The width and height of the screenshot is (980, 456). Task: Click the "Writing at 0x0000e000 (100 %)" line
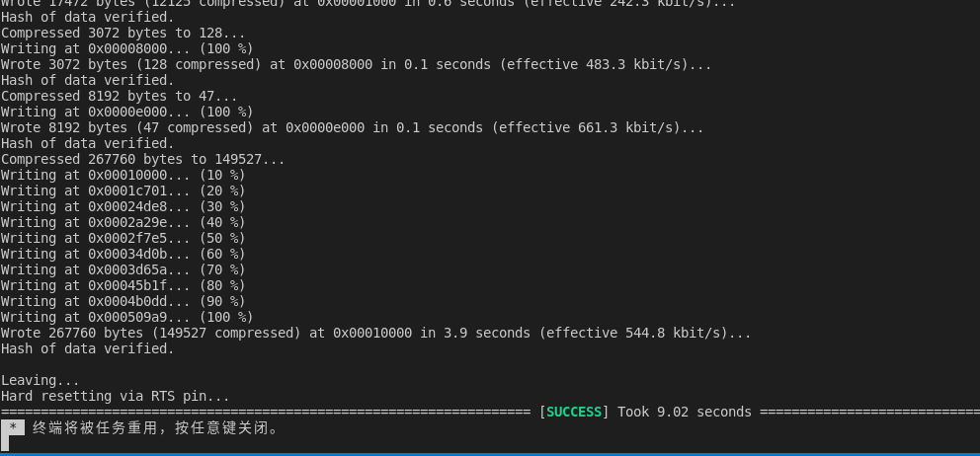pos(126,112)
